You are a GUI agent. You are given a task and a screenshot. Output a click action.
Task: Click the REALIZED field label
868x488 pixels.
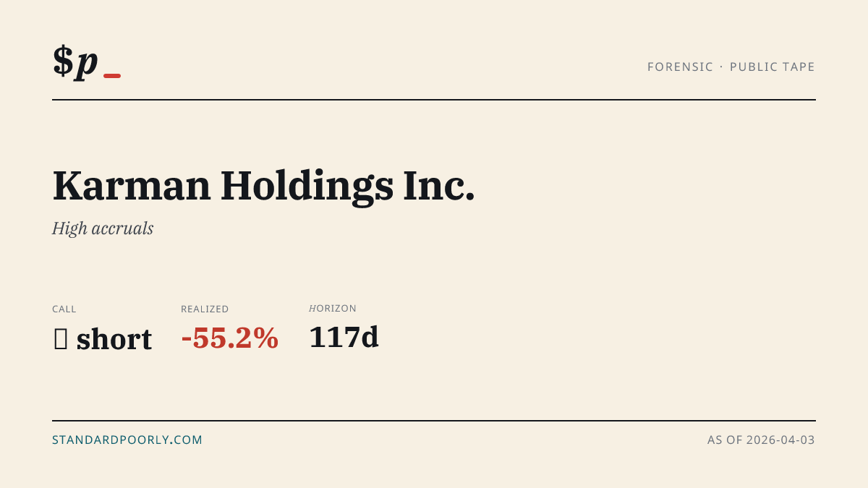[x=205, y=309]
